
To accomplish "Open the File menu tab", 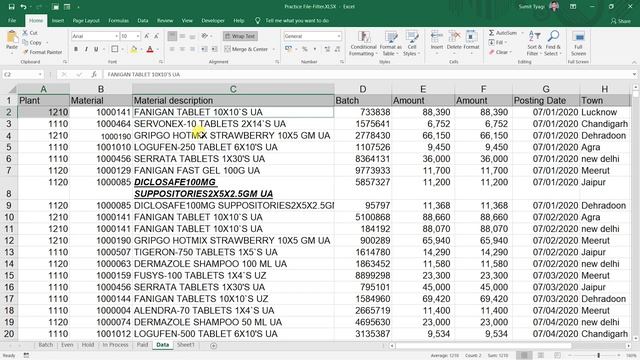I will tap(12, 20).
